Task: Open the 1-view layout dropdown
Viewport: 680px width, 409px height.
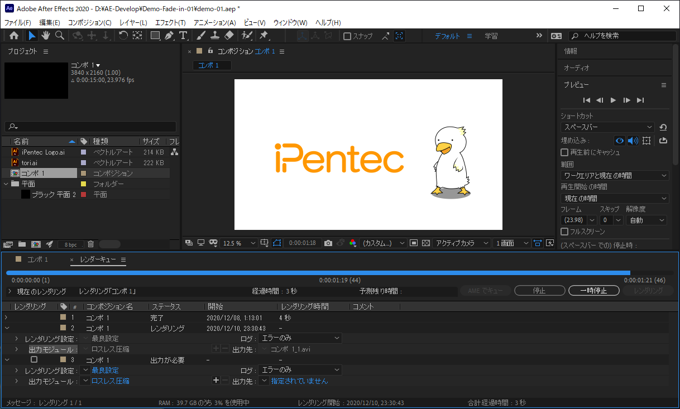Action: 512,243
